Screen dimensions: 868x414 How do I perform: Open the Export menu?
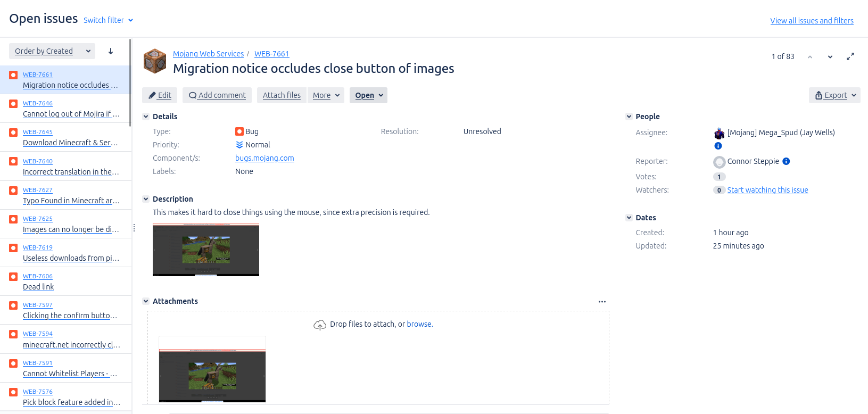click(x=834, y=95)
